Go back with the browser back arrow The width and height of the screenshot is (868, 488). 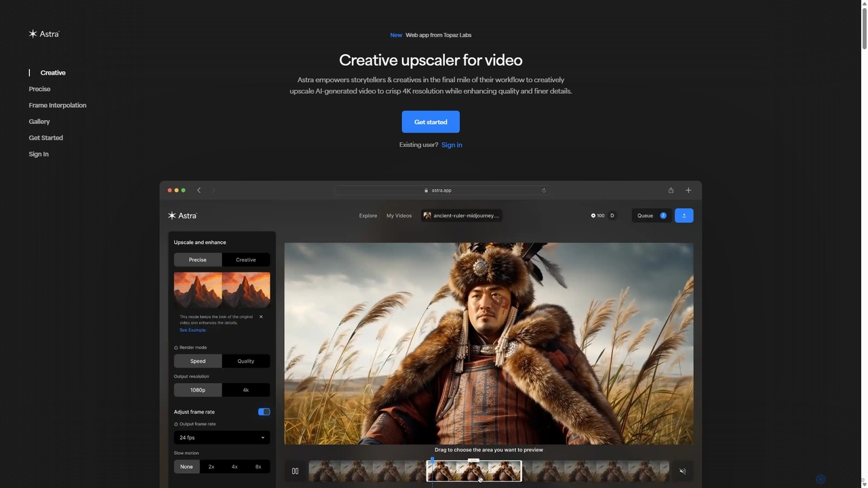(199, 190)
